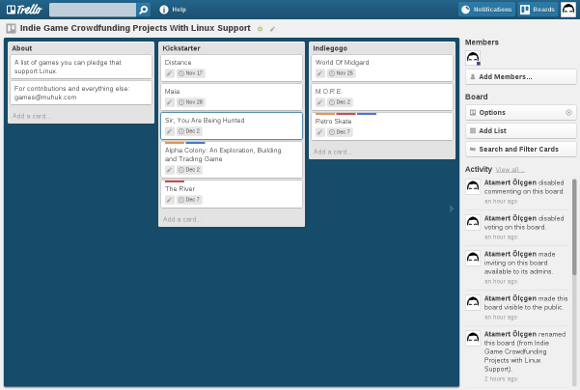
Task: Collapse the sidebar with the arrow
Action: (x=452, y=208)
